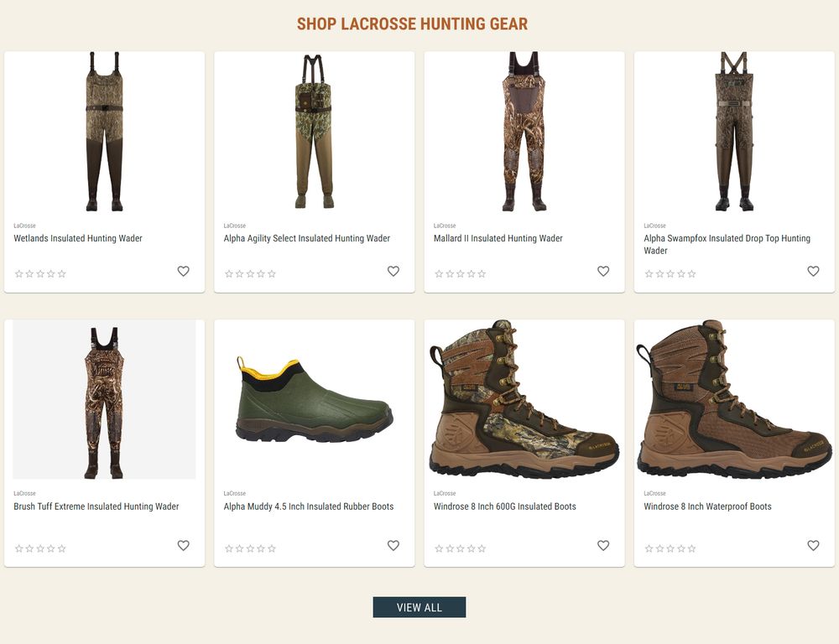
Task: Click the green Alpha Muddy rubber boot image
Action: (x=314, y=402)
